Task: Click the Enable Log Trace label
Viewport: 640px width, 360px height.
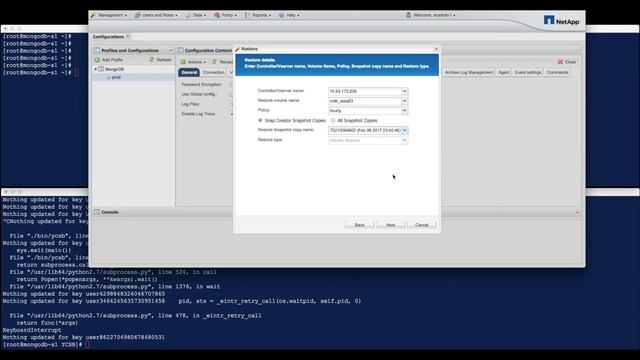Action: pos(198,114)
